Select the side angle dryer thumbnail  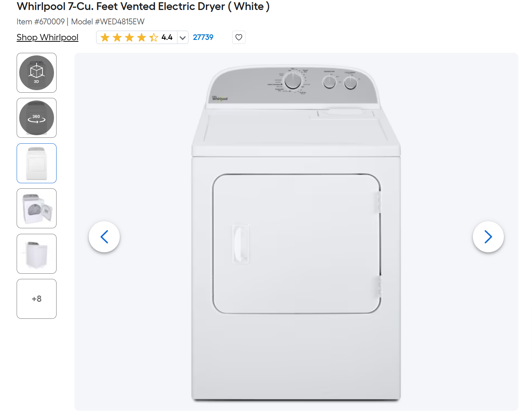(37, 254)
